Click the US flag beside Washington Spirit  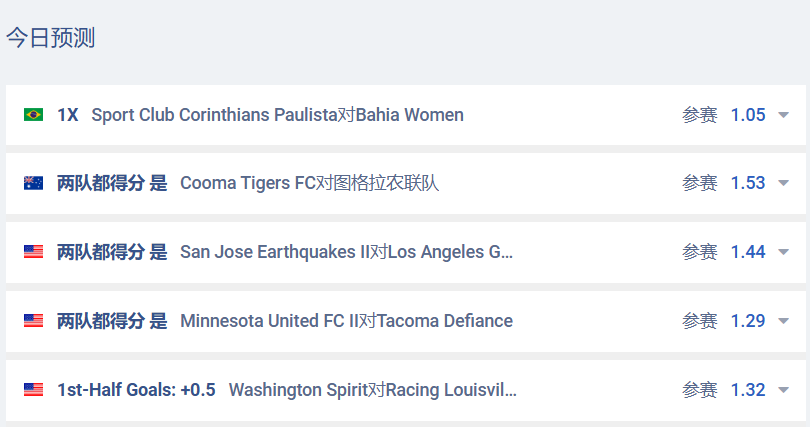[x=33, y=390]
